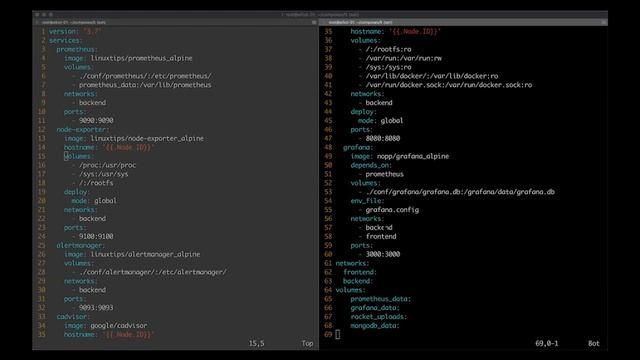The image size is (640, 360).
Task: Click "/sys:/sys:ro" volume entry
Action: click(x=389, y=67)
